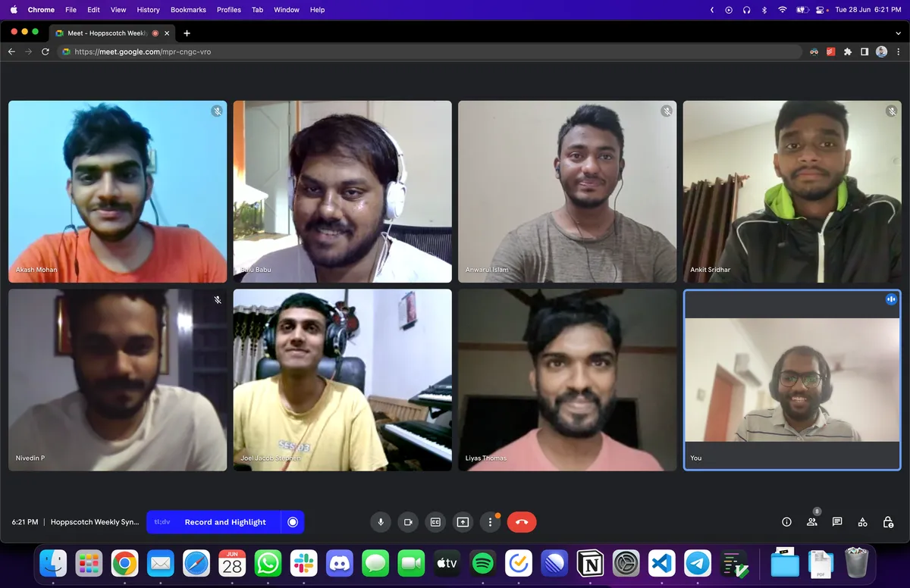Open Wi-Fi status menu

(783, 10)
